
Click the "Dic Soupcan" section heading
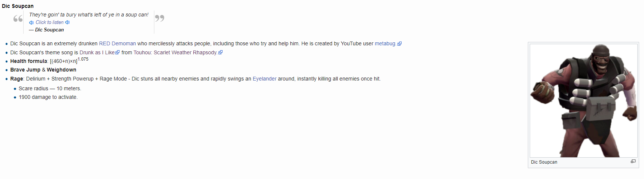pyautogui.click(x=18, y=6)
